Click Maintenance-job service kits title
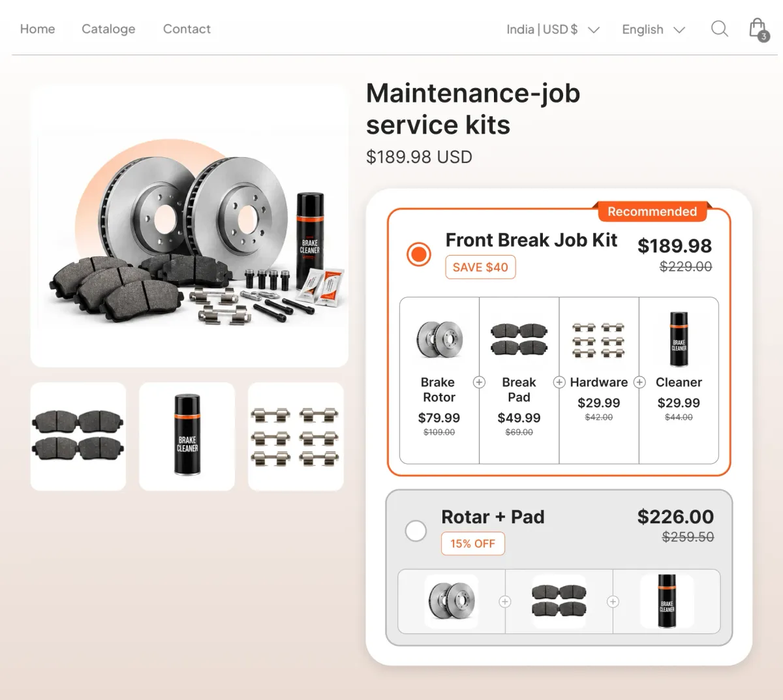Screen dimensions: 783x700 point(473,109)
